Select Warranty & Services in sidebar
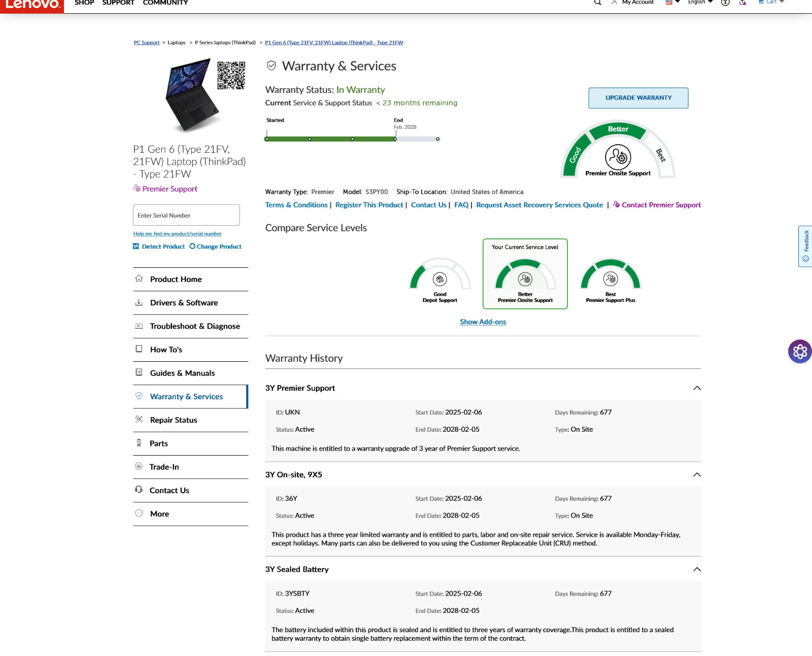Screen dimensions: 812x656 point(190,396)
